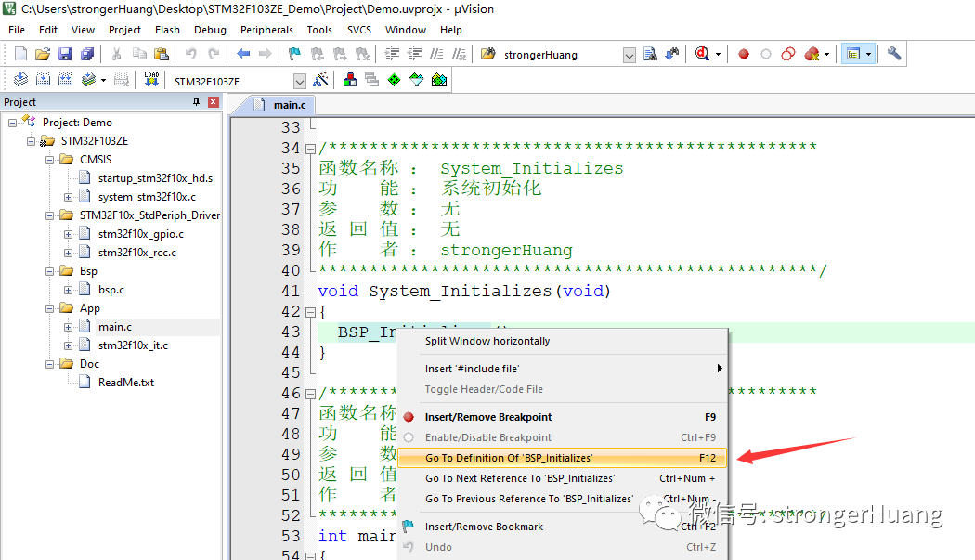Click the Open file folder icon
Screen dimensions: 975x560
[43, 54]
